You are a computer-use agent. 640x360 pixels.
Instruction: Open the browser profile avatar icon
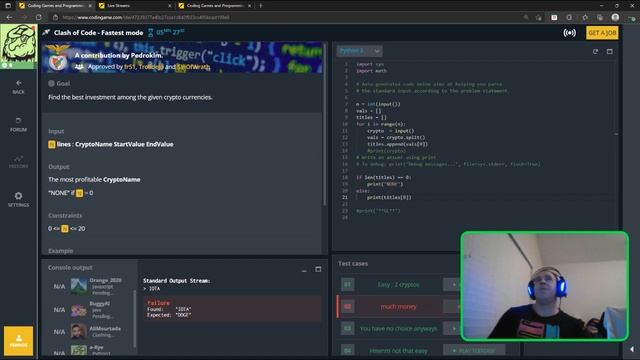pyautogui.click(x=615, y=17)
